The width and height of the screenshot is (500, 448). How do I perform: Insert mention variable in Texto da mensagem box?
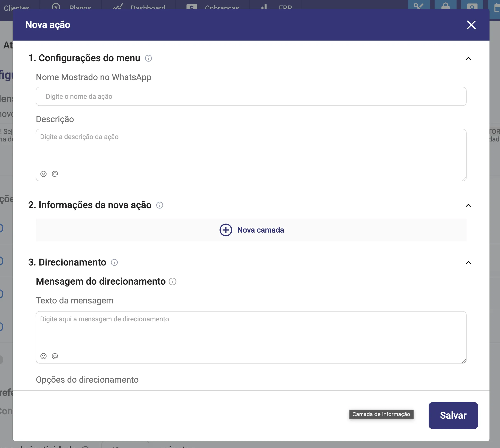point(55,356)
